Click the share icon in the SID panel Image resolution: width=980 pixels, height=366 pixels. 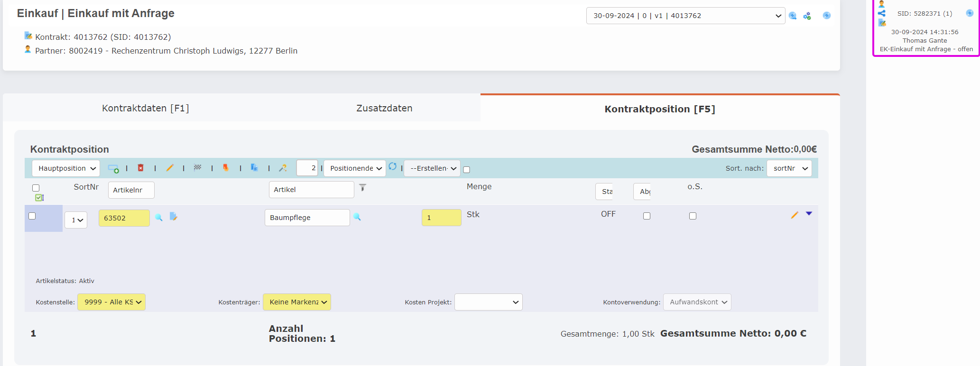point(882,13)
